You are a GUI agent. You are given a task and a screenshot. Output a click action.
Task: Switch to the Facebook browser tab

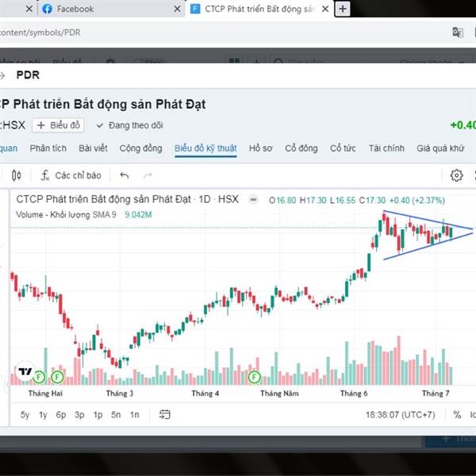[x=111, y=9]
